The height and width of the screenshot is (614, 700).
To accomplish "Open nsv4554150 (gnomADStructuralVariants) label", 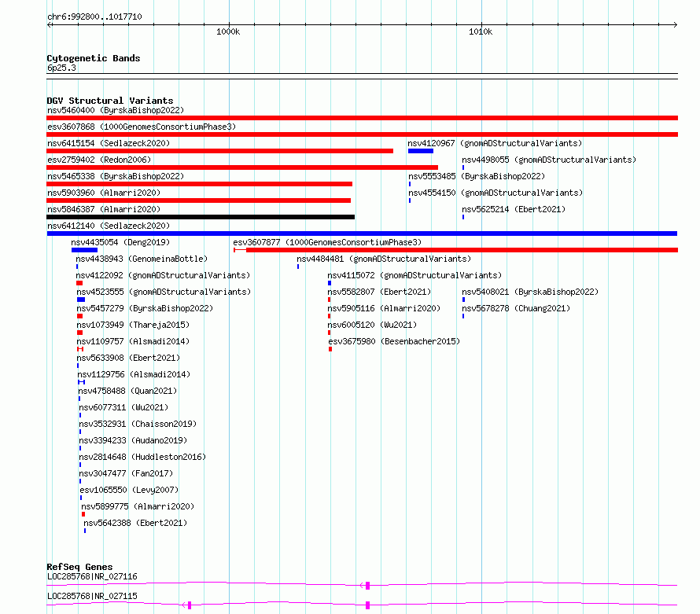I will [x=496, y=193].
